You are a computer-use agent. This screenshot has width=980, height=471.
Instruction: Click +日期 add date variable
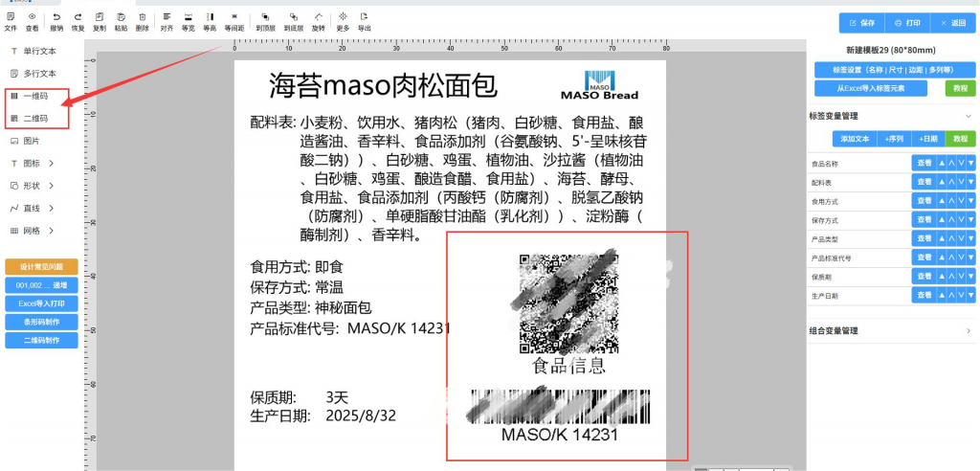coord(927,139)
